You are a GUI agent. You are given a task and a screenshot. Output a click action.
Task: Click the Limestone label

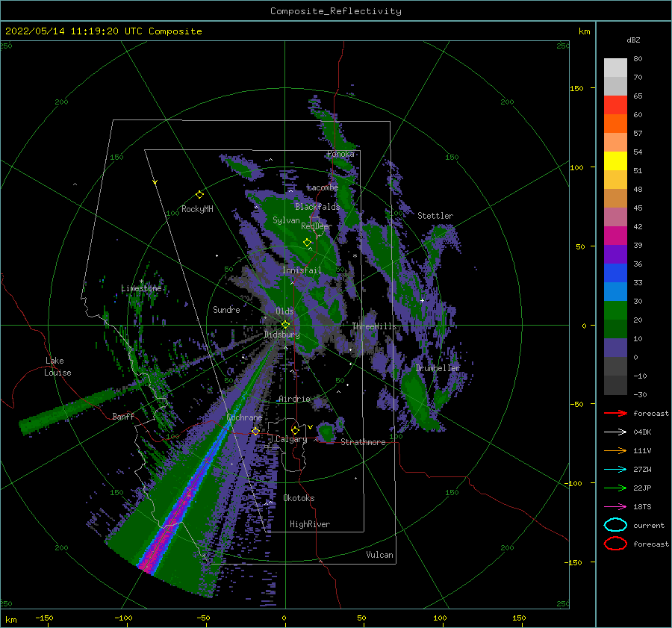click(x=141, y=288)
